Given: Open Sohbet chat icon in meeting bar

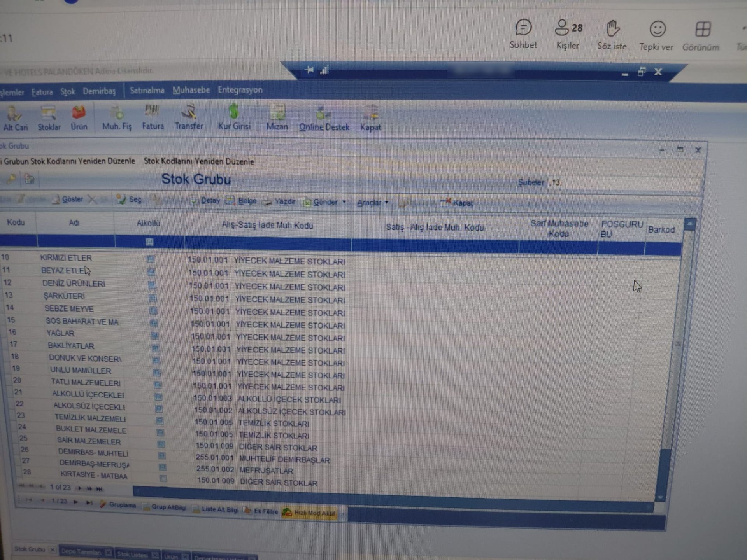Looking at the screenshot, I should (523, 34).
